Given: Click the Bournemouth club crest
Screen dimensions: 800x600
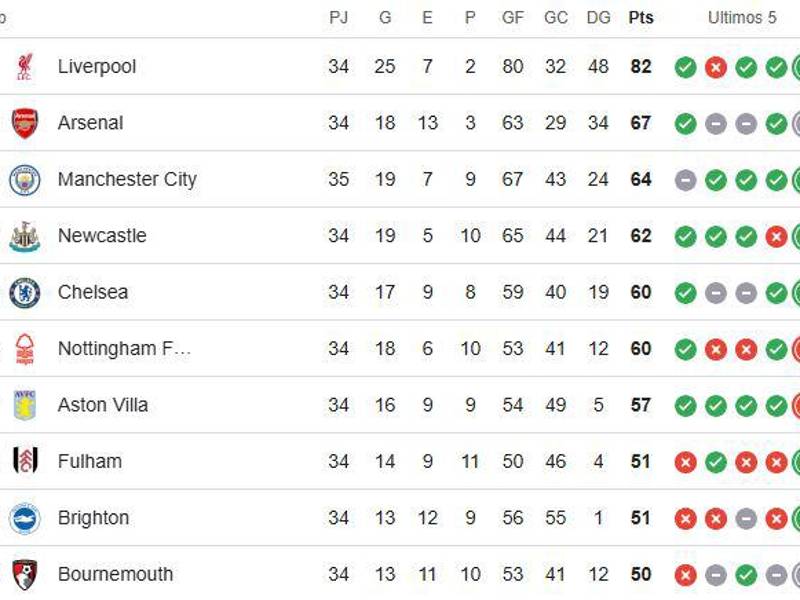Looking at the screenshot, I should tap(25, 574).
